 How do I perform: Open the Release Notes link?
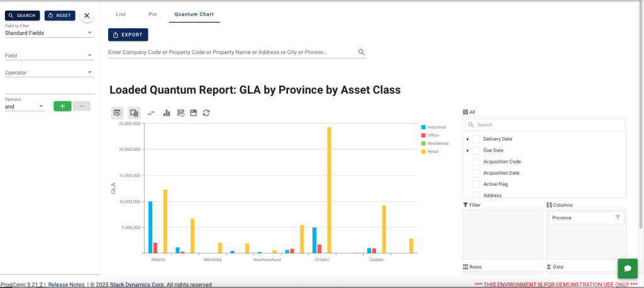pos(66,285)
